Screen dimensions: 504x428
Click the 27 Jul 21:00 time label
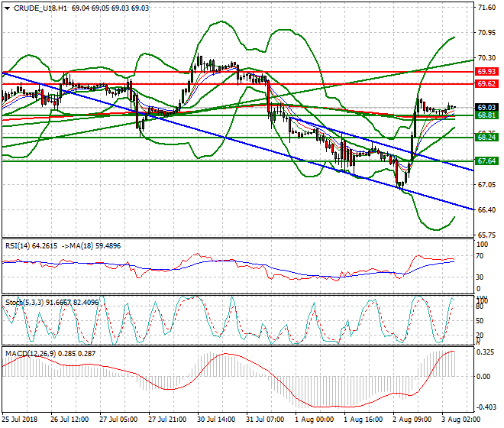tap(167, 420)
